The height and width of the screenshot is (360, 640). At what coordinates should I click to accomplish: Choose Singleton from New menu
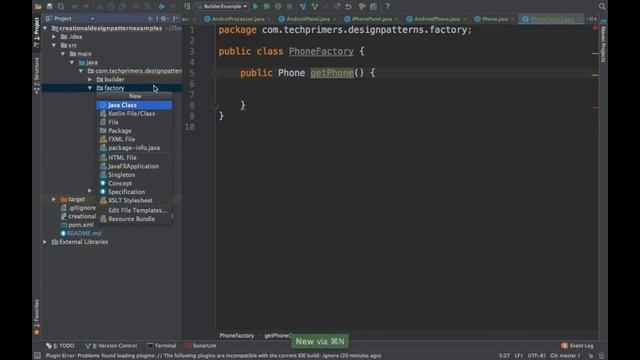(134, 175)
